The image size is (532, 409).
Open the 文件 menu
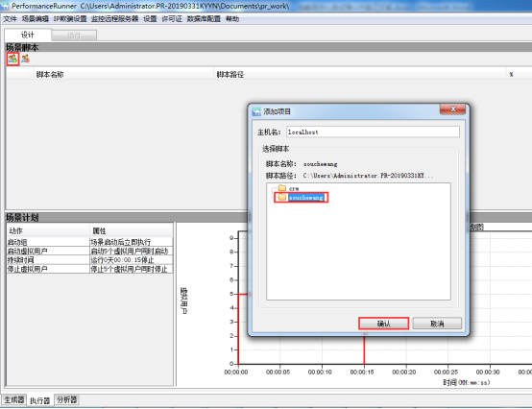coord(10,19)
